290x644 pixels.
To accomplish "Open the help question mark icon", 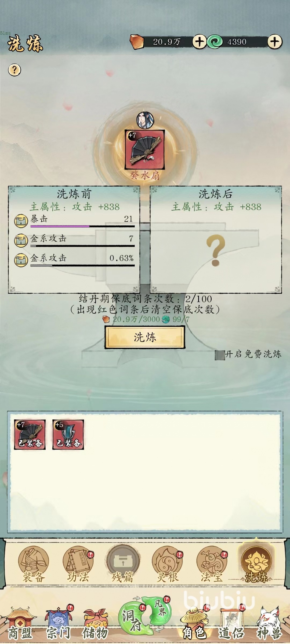I will [x=15, y=70].
